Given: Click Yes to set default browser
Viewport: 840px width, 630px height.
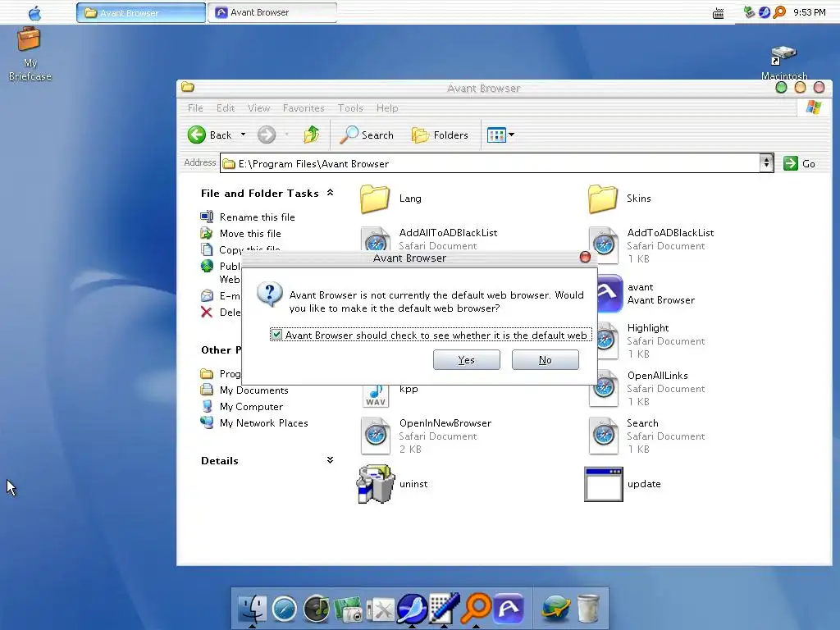Looking at the screenshot, I should click(x=466, y=360).
